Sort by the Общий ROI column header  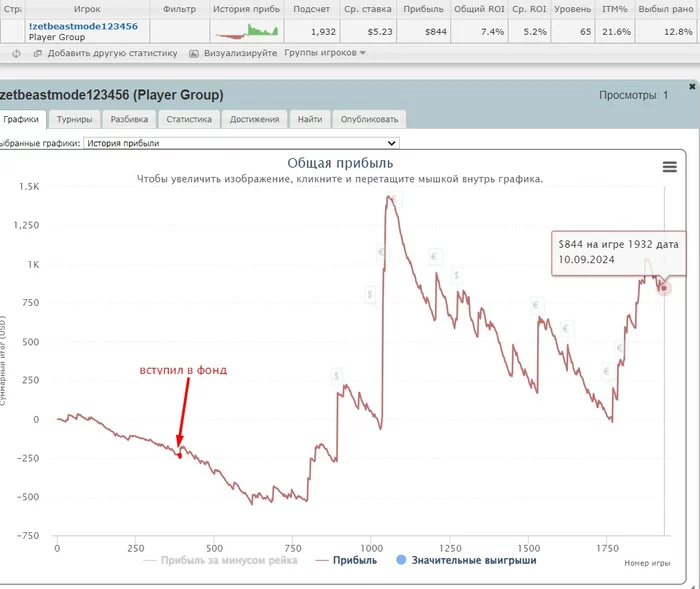pos(479,9)
